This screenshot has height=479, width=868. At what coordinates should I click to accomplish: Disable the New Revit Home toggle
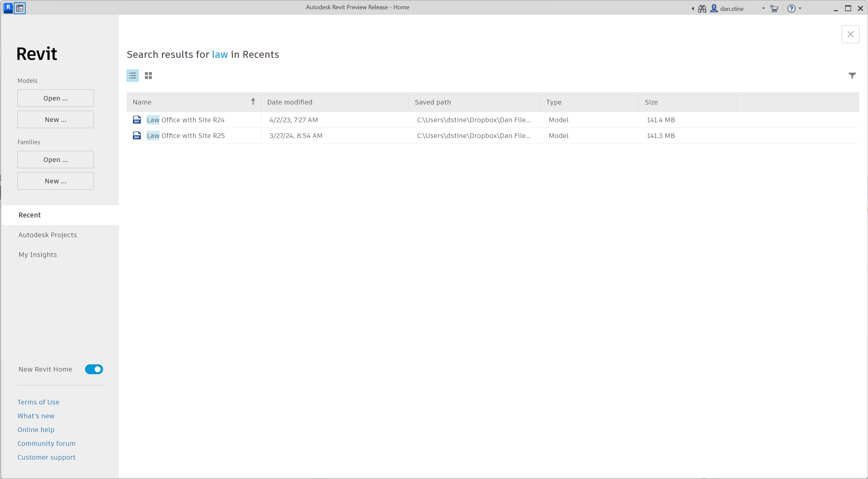[x=94, y=369]
